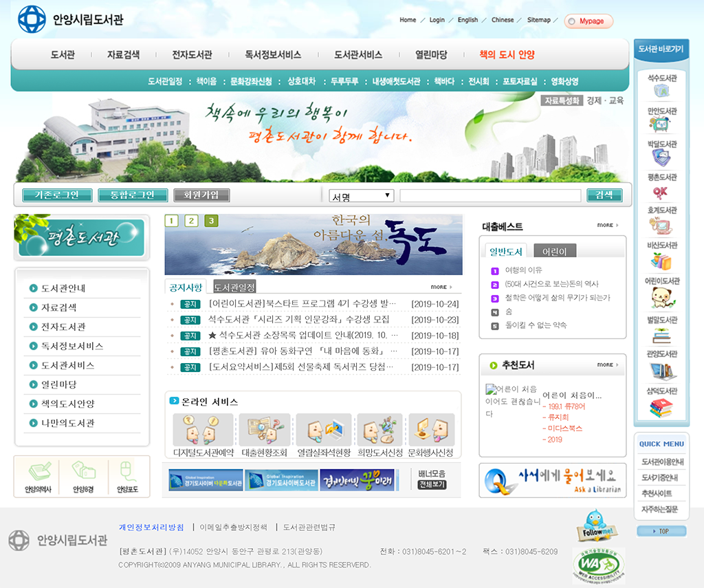The height and width of the screenshot is (588, 704).
Task: Expand more link in 대출베스트 section
Action: (x=607, y=226)
